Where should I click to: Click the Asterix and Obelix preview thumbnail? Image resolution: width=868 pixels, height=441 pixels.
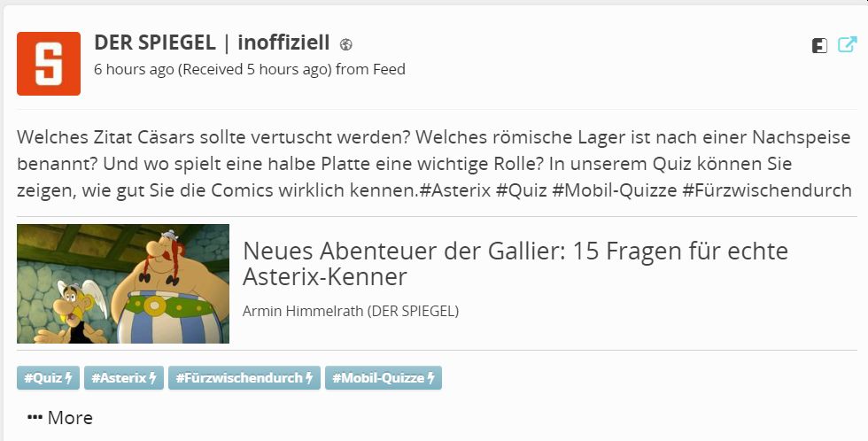click(x=123, y=283)
